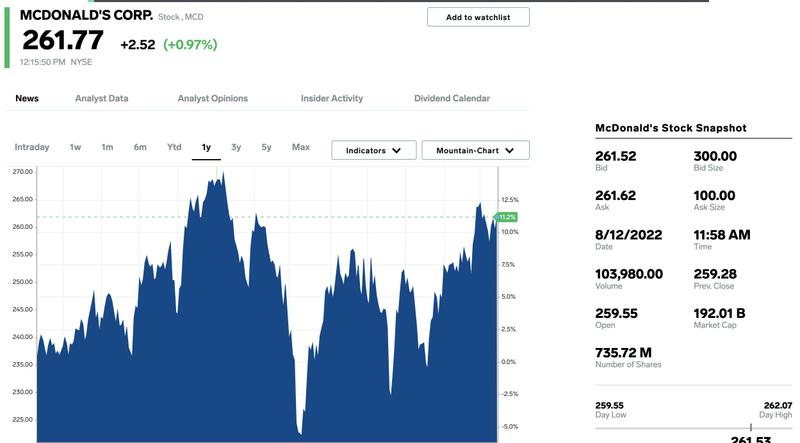Click the green 11.2% price marker
This screenshot has height=443, width=800.
click(506, 217)
